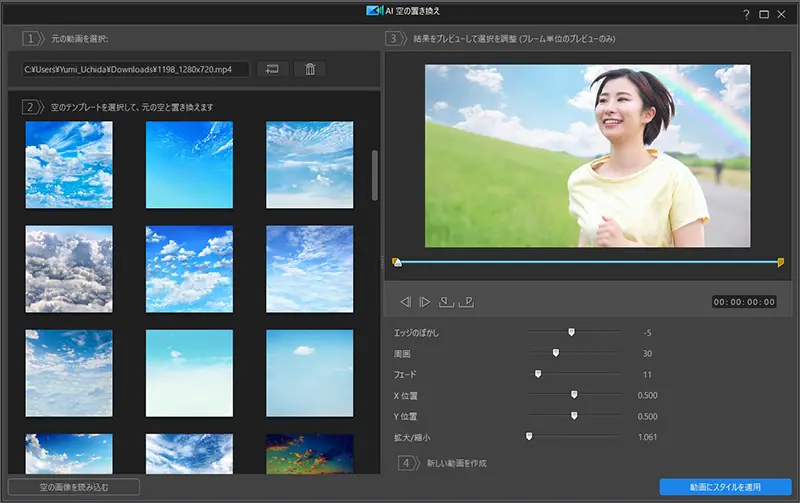This screenshot has width=800, height=503.
Task: Click the 新しい動画を作成 step label
Action: point(457,463)
